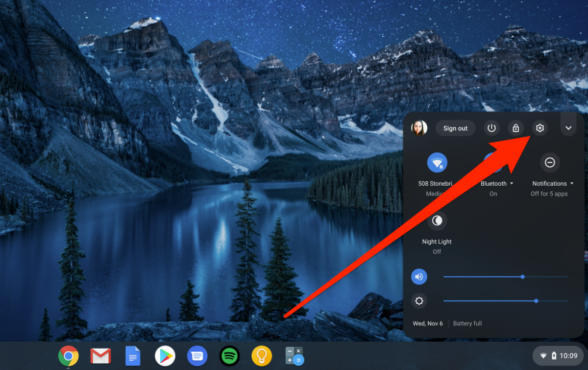Screen dimensions: 588x370
Task: Toggle Night Light on
Action: click(437, 221)
